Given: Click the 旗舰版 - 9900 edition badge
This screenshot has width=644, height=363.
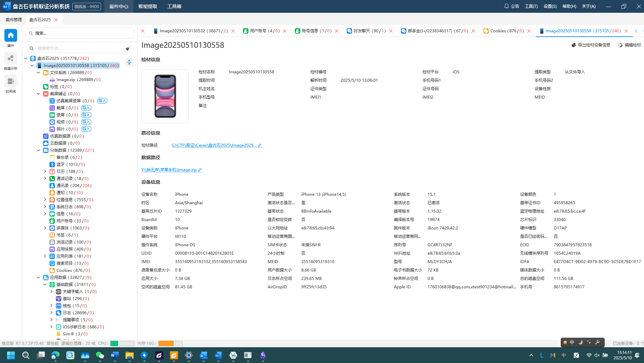Looking at the screenshot, I should (87, 6).
